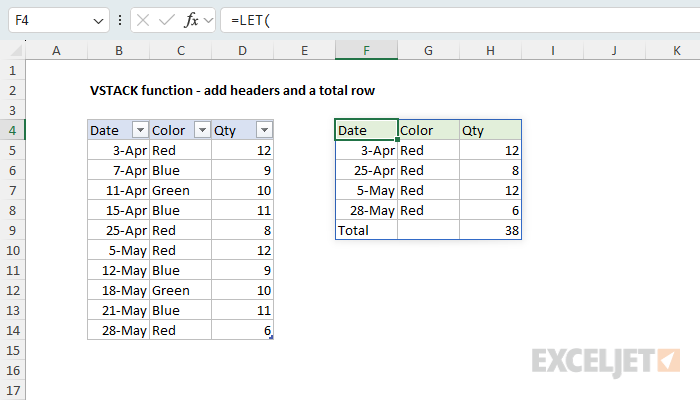Click the table resize handle at D14 corner

271,338
